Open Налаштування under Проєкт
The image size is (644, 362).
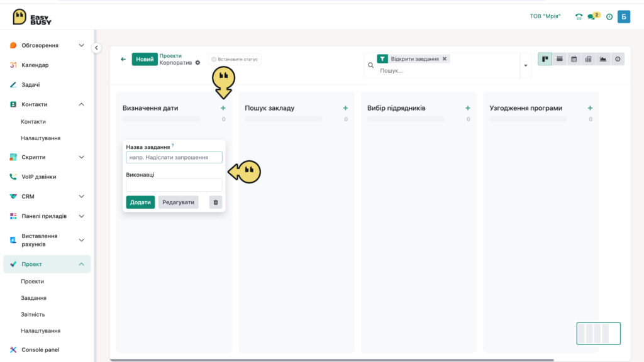41,331
